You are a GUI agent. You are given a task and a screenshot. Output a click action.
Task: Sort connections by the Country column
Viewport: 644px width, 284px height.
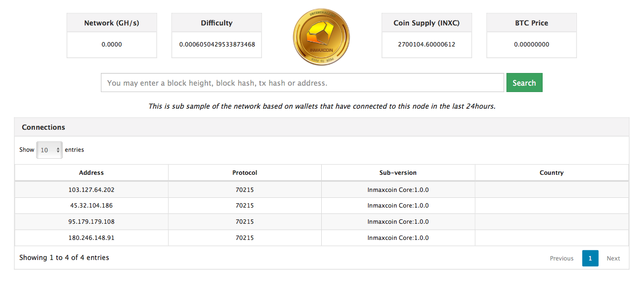click(x=551, y=172)
